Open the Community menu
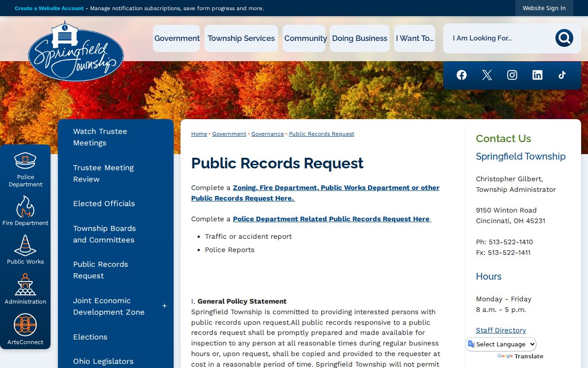The height and width of the screenshot is (368, 588). pyautogui.click(x=304, y=38)
